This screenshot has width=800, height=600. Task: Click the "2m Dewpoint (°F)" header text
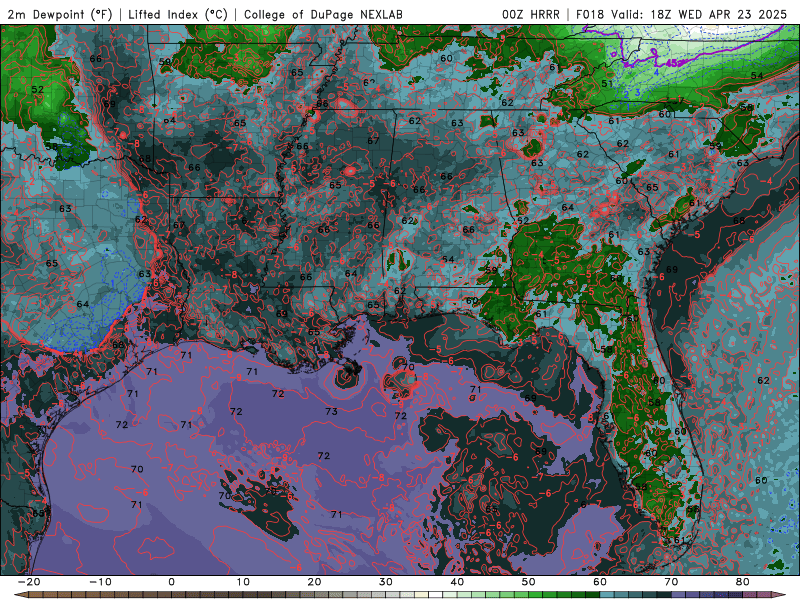(59, 14)
